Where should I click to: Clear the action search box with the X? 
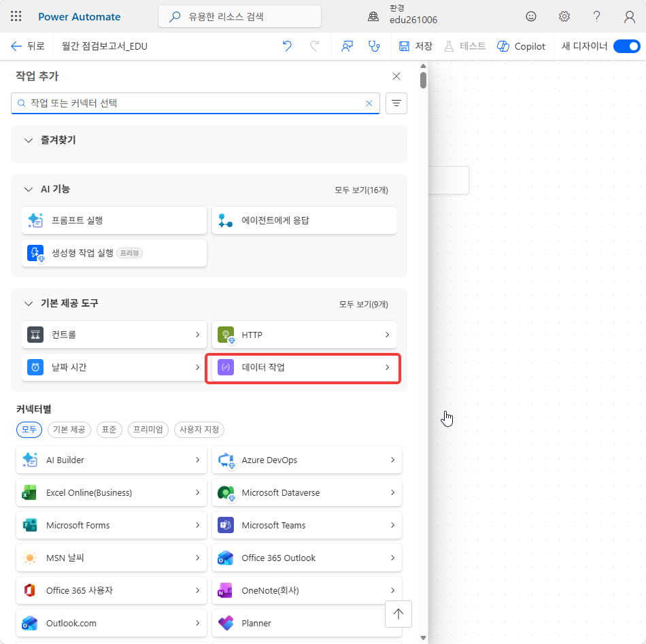click(x=369, y=103)
